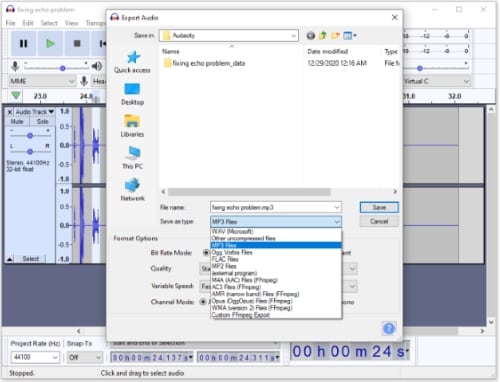Open the Project Rate 44100 dropdown
This screenshot has height=382, width=500.
(x=35, y=357)
